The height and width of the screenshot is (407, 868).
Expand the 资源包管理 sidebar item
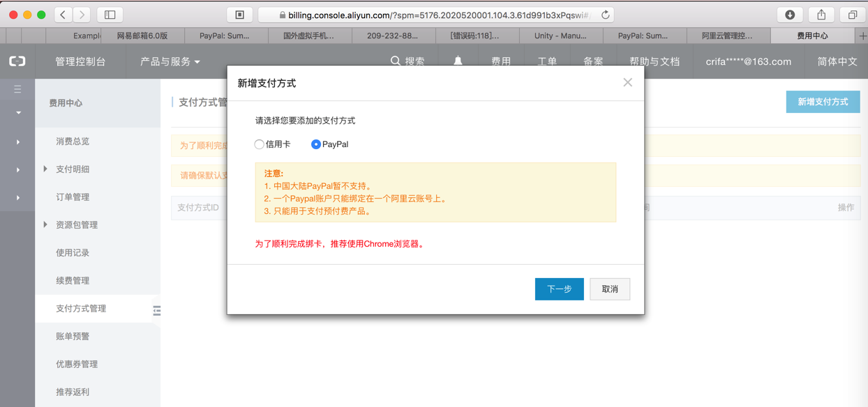46,225
